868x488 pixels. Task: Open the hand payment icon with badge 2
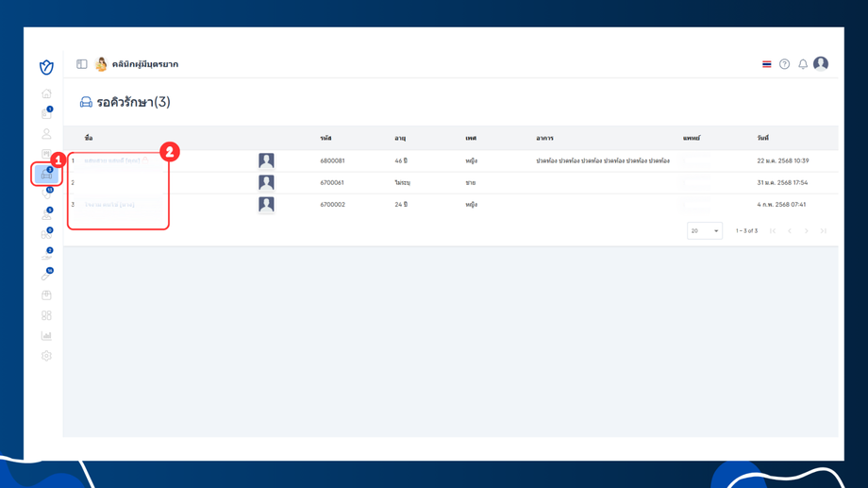46,255
